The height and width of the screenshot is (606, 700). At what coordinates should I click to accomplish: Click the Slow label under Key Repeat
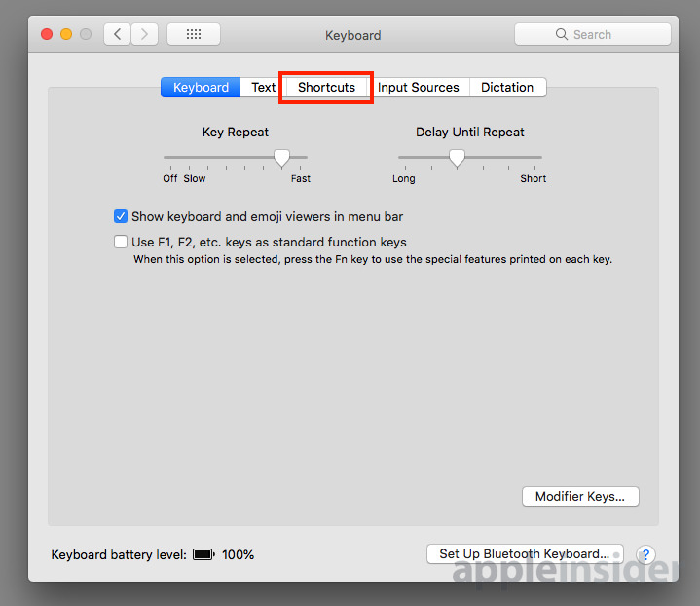coord(194,178)
